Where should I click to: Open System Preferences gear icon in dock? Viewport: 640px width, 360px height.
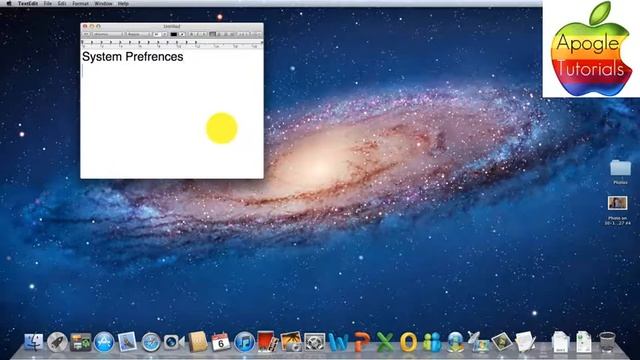(x=315, y=342)
